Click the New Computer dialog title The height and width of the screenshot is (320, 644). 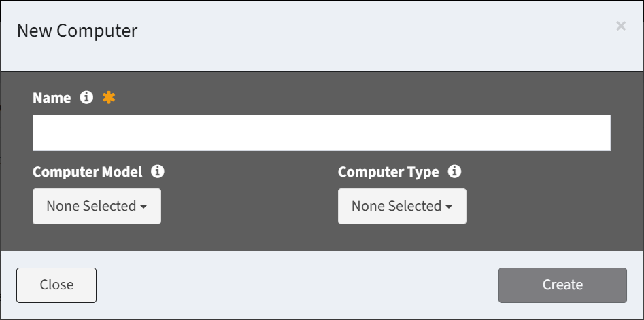click(x=78, y=31)
